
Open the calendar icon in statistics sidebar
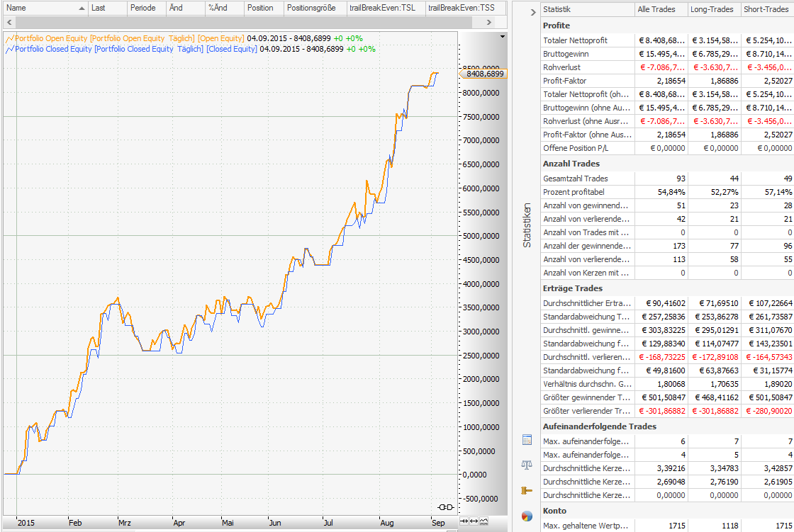tap(527, 440)
